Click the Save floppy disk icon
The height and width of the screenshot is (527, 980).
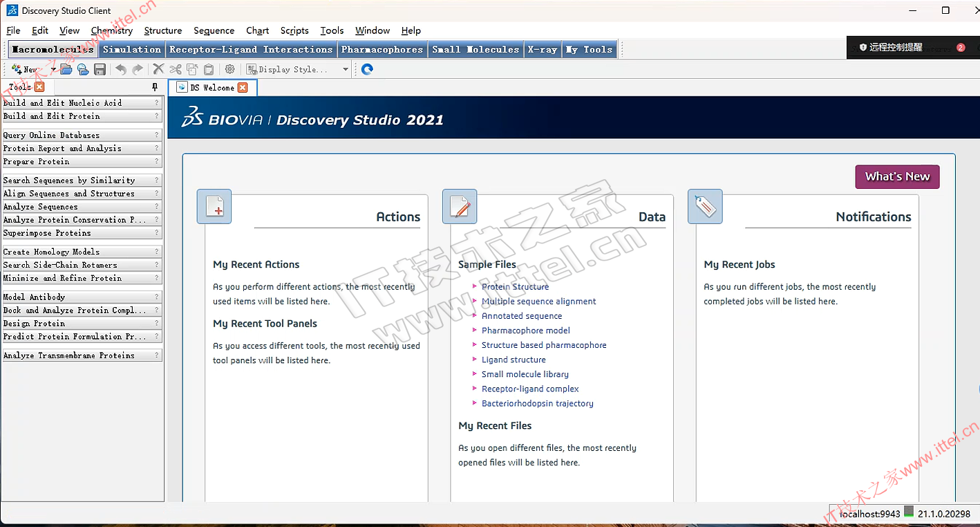point(100,69)
